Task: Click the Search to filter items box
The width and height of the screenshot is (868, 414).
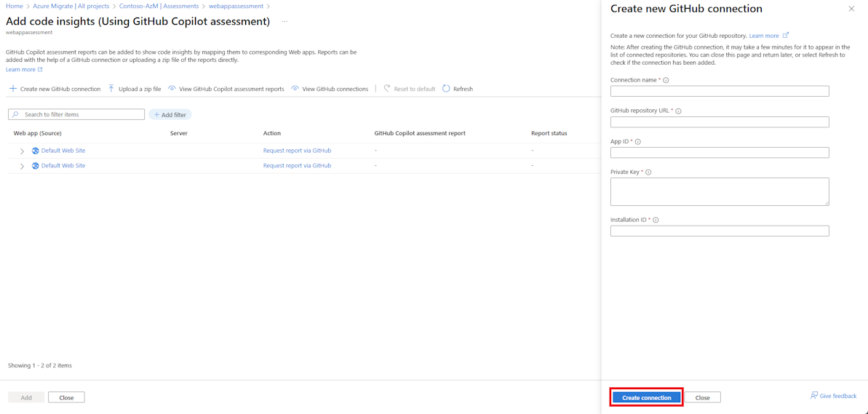Action: [76, 114]
